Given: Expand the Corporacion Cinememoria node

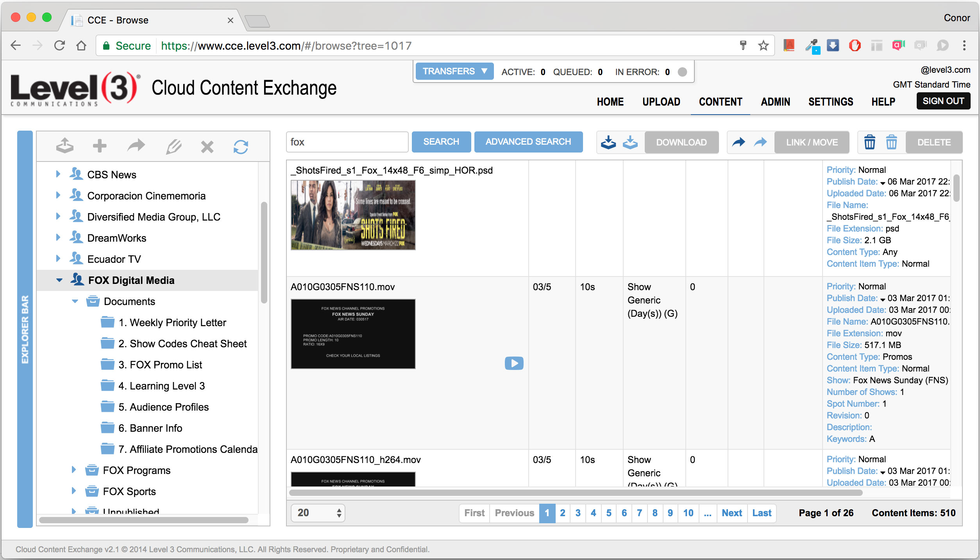Looking at the screenshot, I should tap(58, 195).
